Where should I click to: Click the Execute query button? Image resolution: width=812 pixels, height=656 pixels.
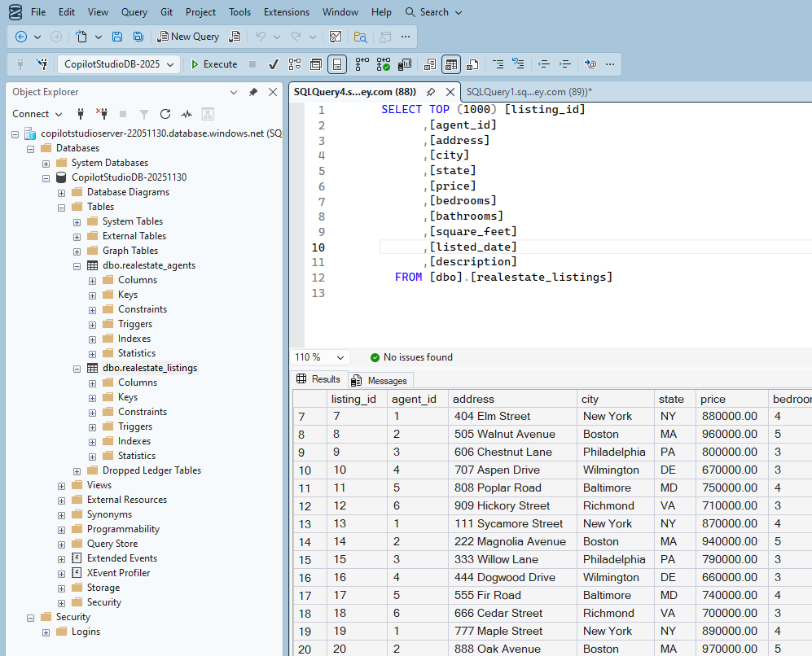213,64
